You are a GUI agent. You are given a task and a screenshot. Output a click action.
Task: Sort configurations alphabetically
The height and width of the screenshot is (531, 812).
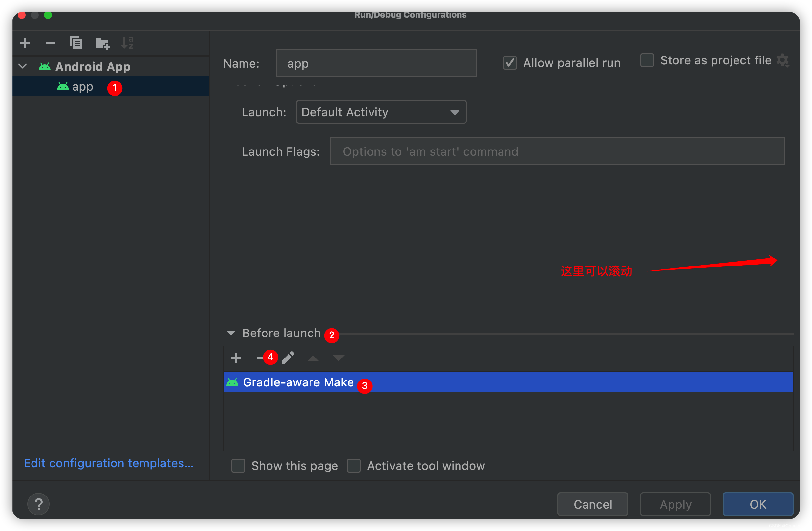point(128,43)
